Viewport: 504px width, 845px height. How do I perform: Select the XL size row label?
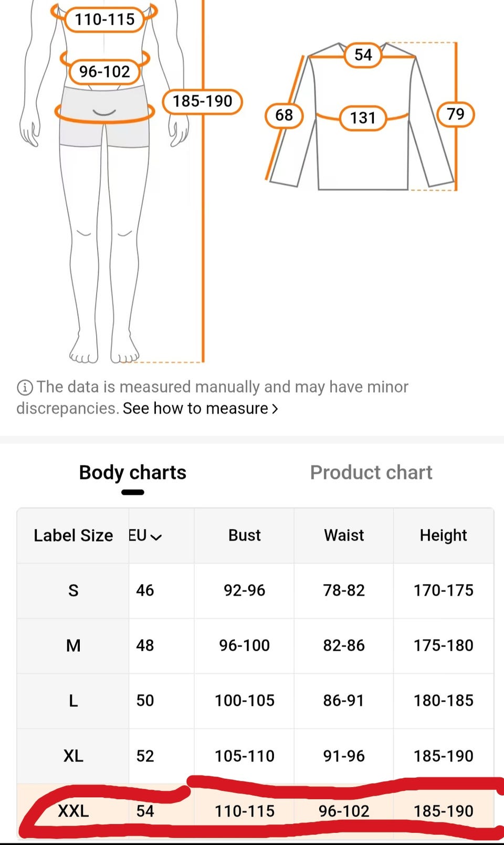point(73,756)
